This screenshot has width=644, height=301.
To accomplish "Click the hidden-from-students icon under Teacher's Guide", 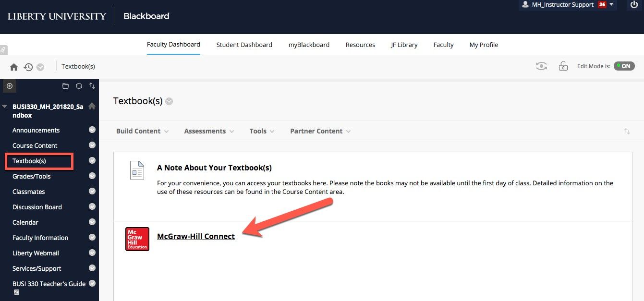I will [16, 292].
